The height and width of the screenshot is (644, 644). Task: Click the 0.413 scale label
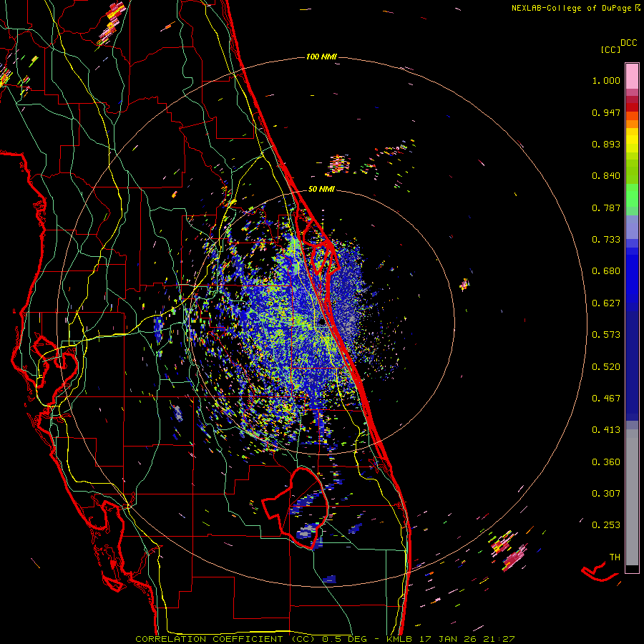[x=606, y=430]
